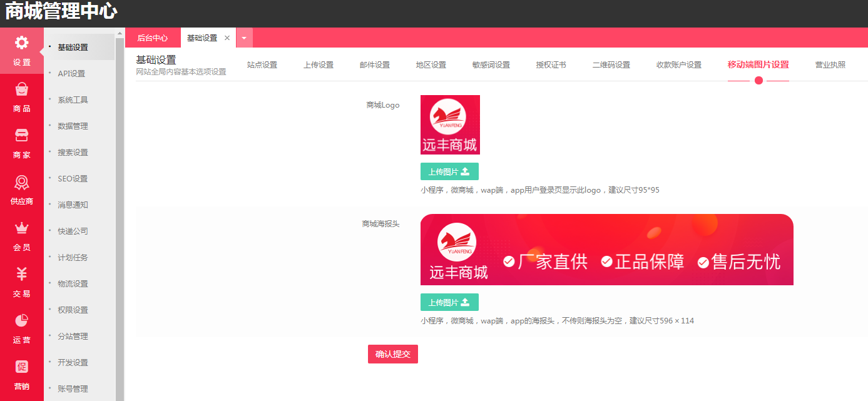Open 上传设置 sub-tab
868x401 pixels.
click(x=319, y=64)
